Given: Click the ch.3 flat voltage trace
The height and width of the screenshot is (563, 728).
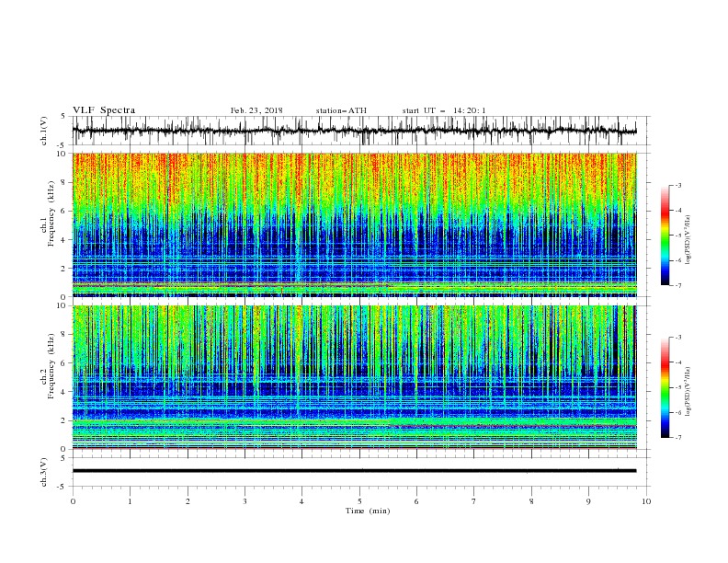Looking at the screenshot, I should point(354,471).
